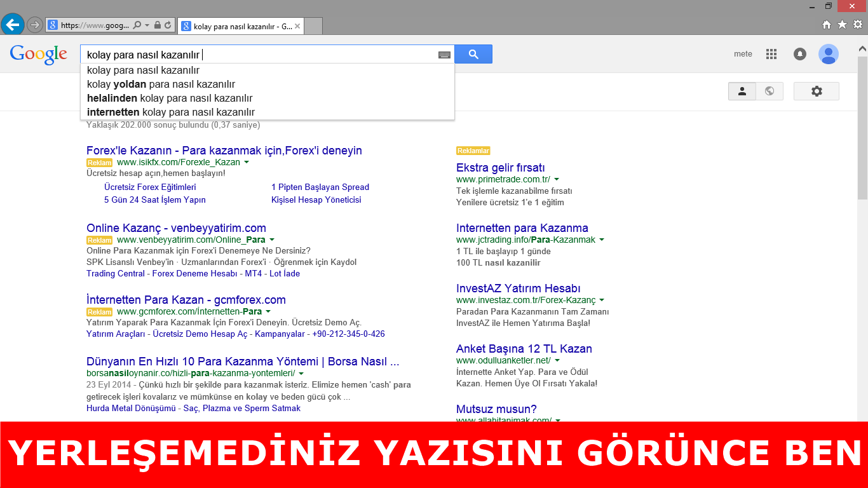The width and height of the screenshot is (868, 488).
Task: Open 'İnternetten Para Kazan - gcmforex.com' result
Action: 186,300
